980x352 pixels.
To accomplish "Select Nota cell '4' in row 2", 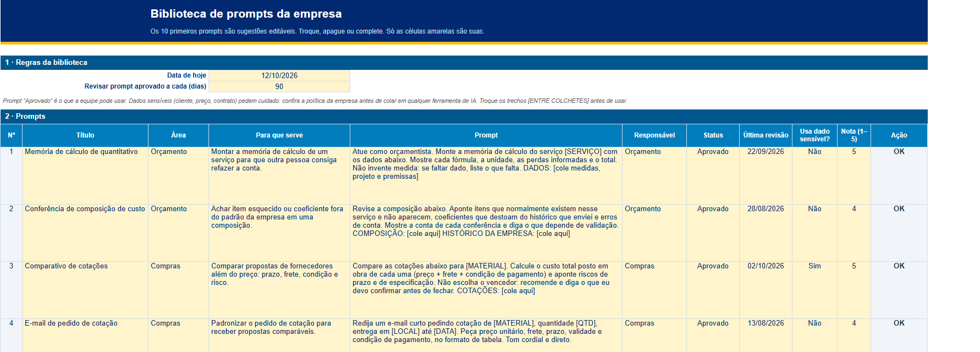I will pyautogui.click(x=854, y=233).
